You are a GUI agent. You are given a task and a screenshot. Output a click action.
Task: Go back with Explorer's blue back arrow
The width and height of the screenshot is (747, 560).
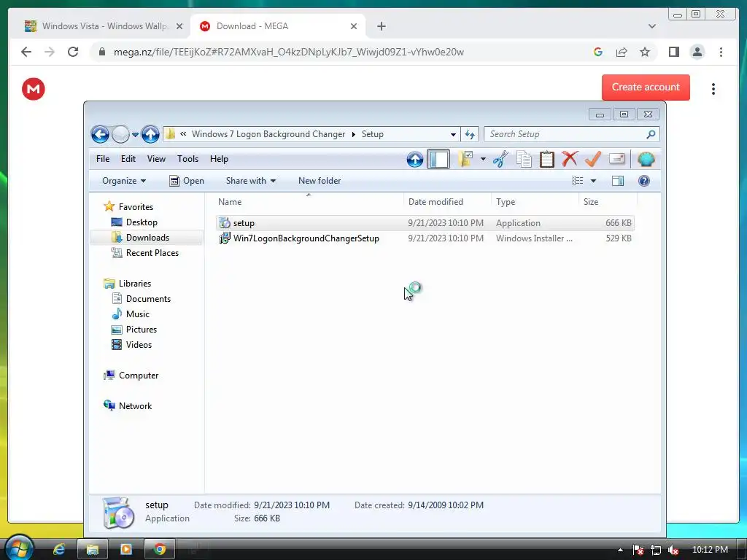click(100, 134)
